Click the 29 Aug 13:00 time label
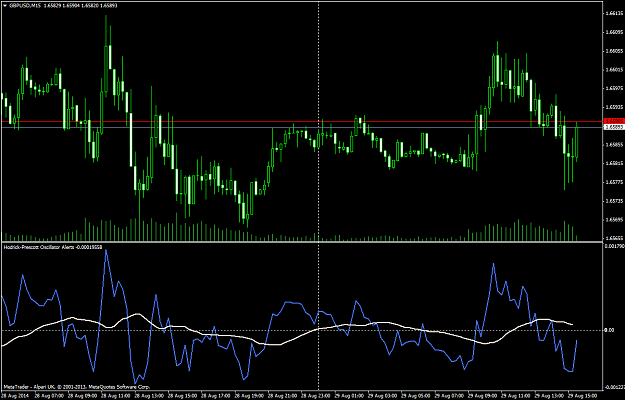 tap(547, 397)
